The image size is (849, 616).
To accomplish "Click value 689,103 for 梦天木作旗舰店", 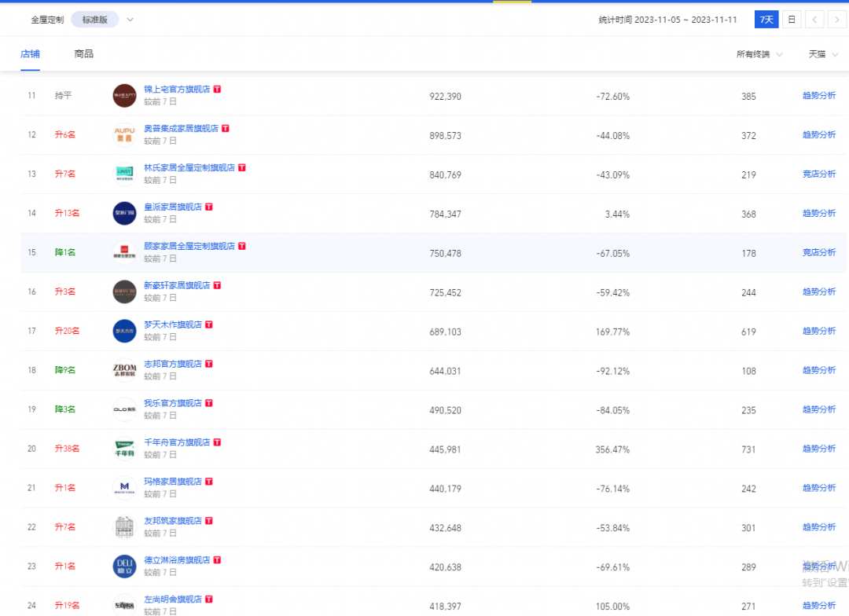I will click(445, 332).
